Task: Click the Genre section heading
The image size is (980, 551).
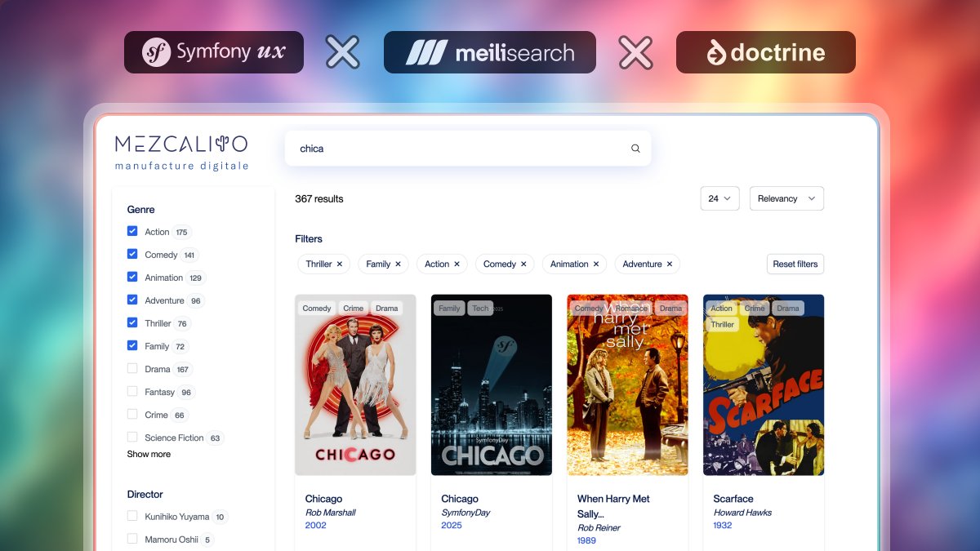Action: click(x=140, y=210)
